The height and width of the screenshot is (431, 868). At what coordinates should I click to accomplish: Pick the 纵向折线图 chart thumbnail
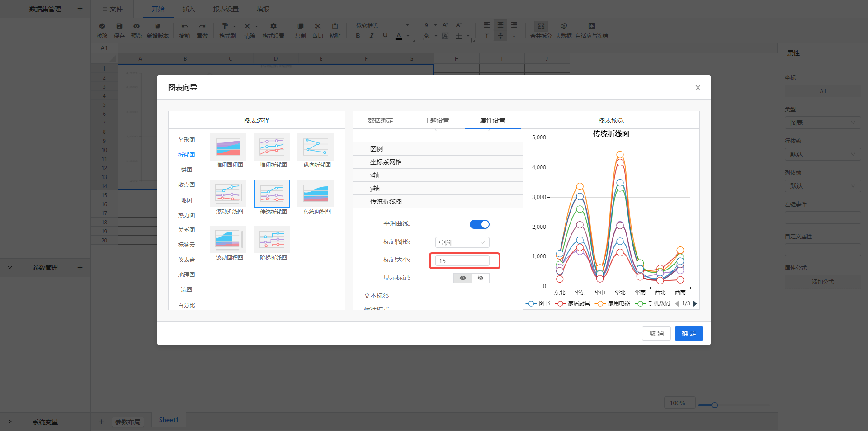pyautogui.click(x=316, y=147)
